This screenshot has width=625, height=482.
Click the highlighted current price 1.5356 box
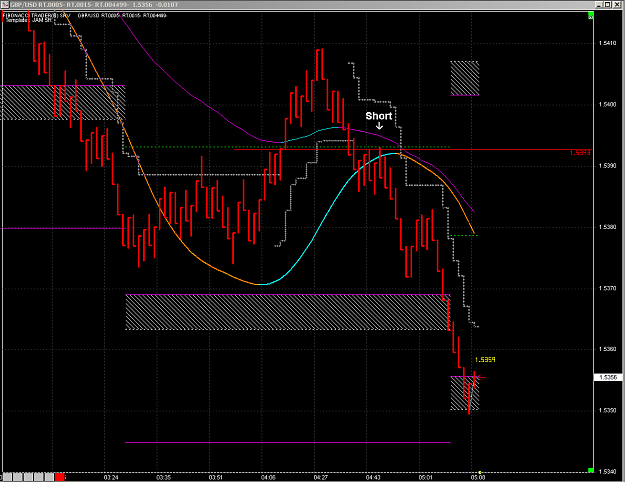click(x=608, y=377)
